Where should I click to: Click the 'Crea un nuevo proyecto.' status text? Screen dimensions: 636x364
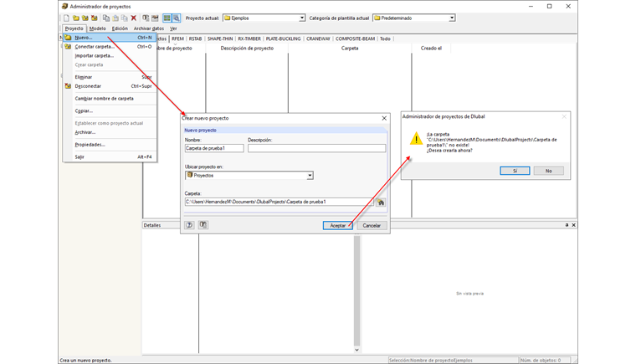[x=85, y=361]
